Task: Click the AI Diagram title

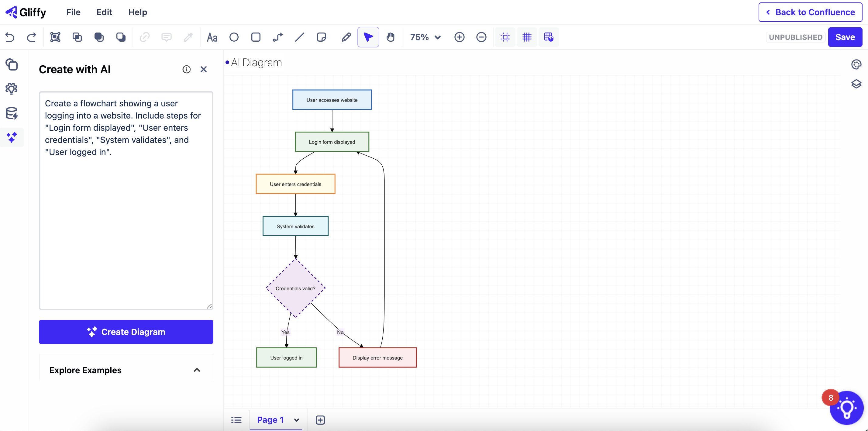Action: coord(256,63)
